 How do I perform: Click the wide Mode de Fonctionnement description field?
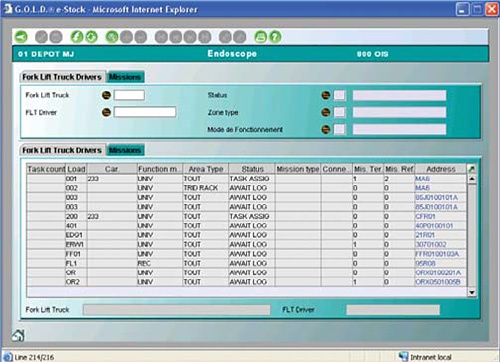399,129
